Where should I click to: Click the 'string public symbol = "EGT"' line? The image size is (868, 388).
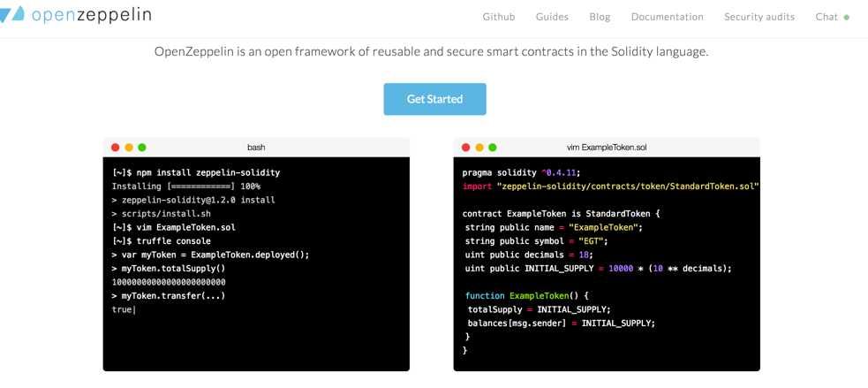click(538, 241)
